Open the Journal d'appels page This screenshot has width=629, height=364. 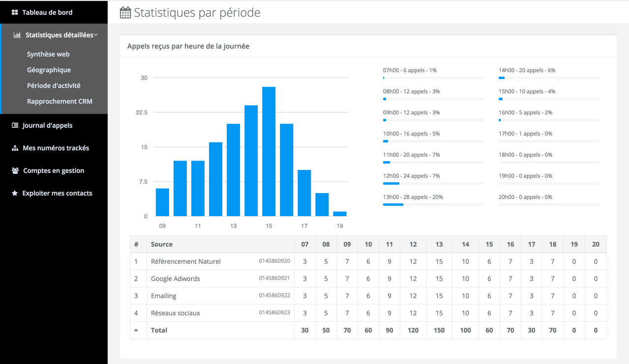pos(47,125)
